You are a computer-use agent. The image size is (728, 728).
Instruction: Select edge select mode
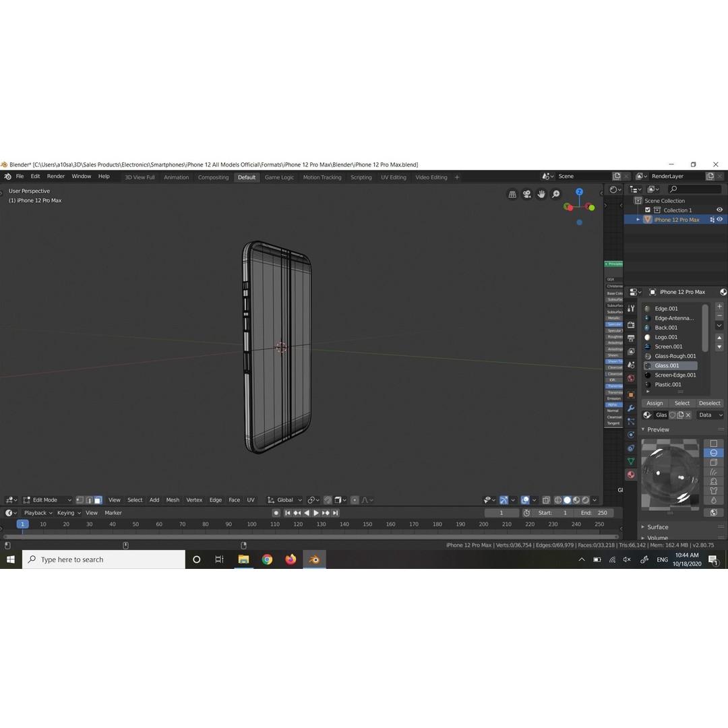pyautogui.click(x=89, y=500)
